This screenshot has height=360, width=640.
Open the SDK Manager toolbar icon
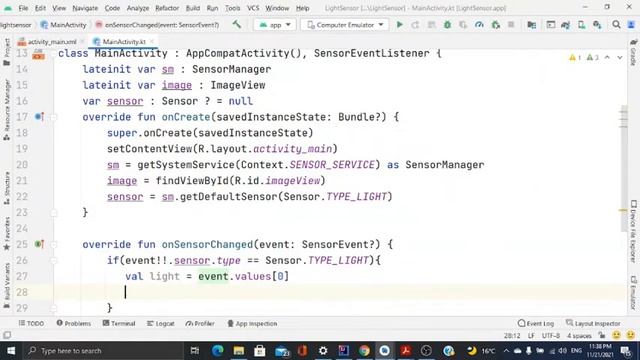[x=597, y=25]
